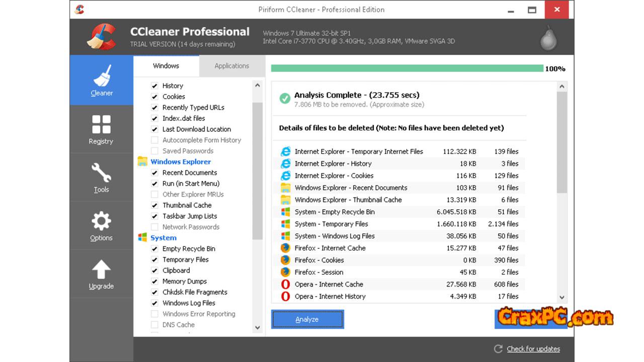The height and width of the screenshot is (362, 644).
Task: Click Firefox icon beside Session result
Action: (285, 272)
